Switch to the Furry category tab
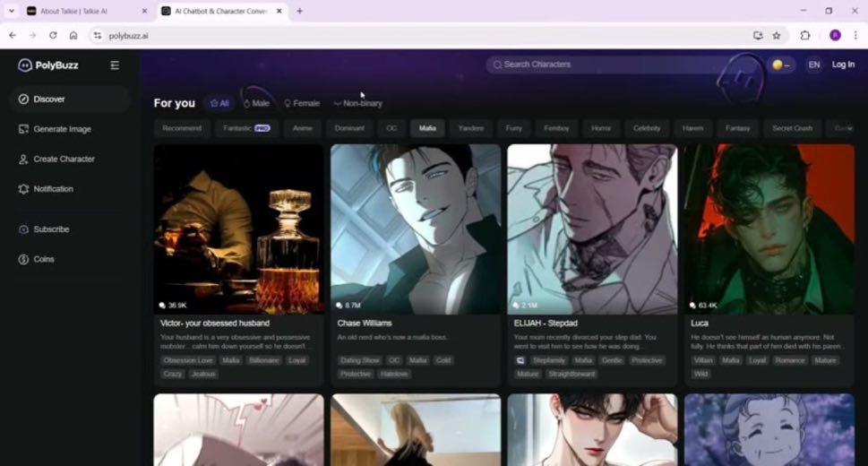The width and height of the screenshot is (868, 466). 513,128
